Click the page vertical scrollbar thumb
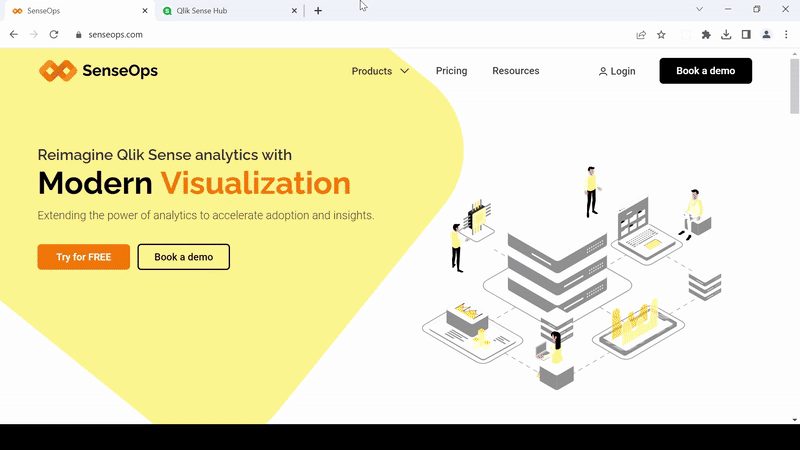The height and width of the screenshot is (450, 800). tap(794, 86)
